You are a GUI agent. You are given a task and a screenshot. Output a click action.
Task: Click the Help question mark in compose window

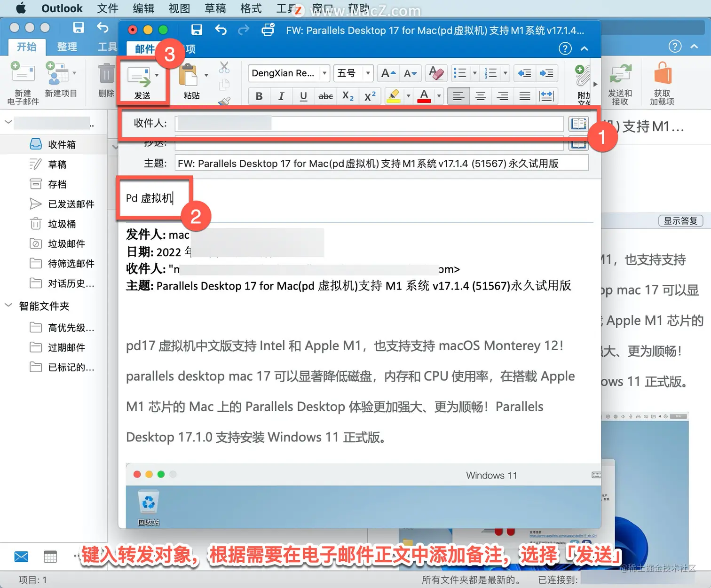(x=565, y=48)
